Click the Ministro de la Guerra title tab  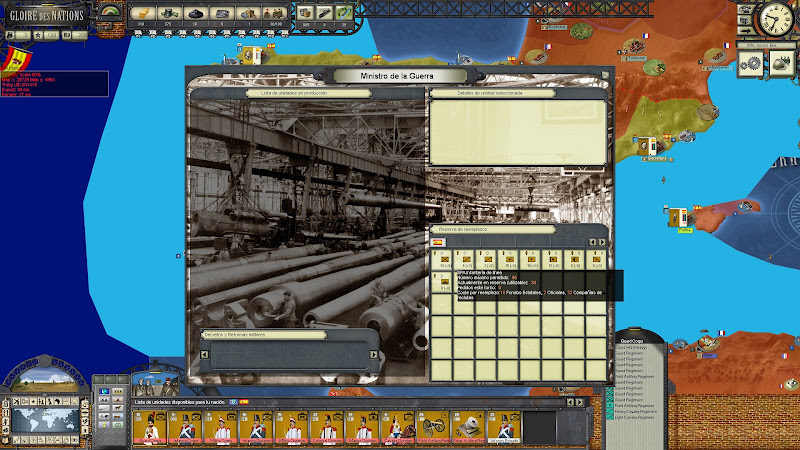(398, 76)
